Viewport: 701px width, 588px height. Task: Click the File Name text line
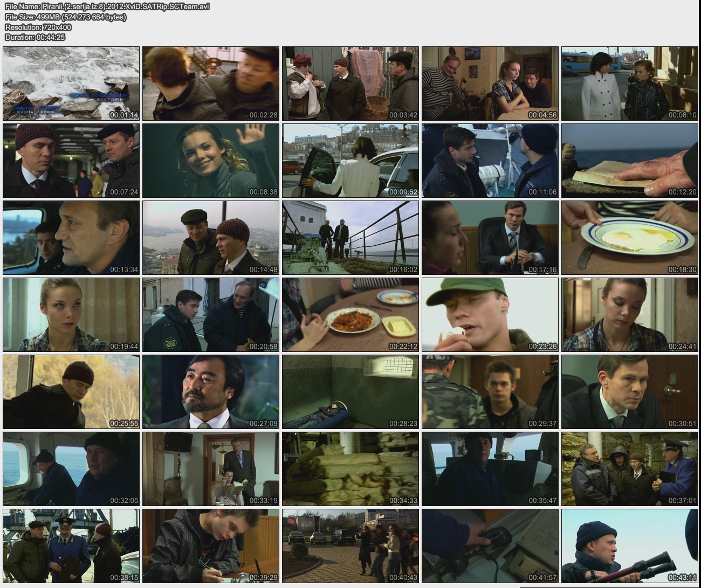tap(107, 6)
